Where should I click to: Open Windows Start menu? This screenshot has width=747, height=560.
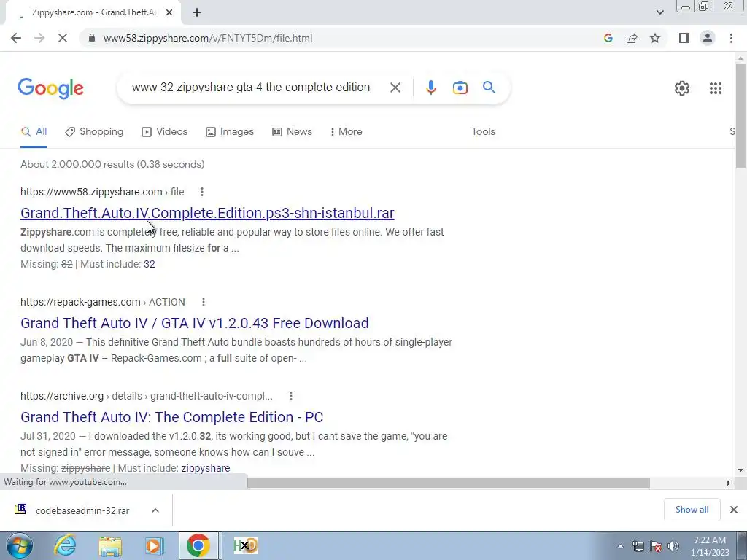19,545
